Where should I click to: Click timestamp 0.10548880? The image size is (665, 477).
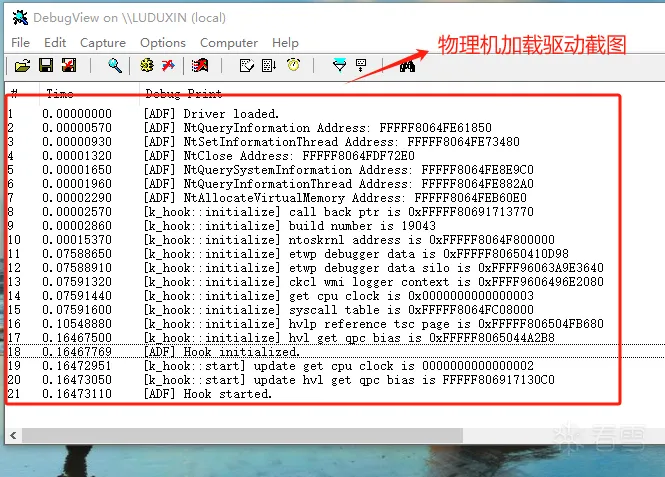pyautogui.click(x=77, y=324)
